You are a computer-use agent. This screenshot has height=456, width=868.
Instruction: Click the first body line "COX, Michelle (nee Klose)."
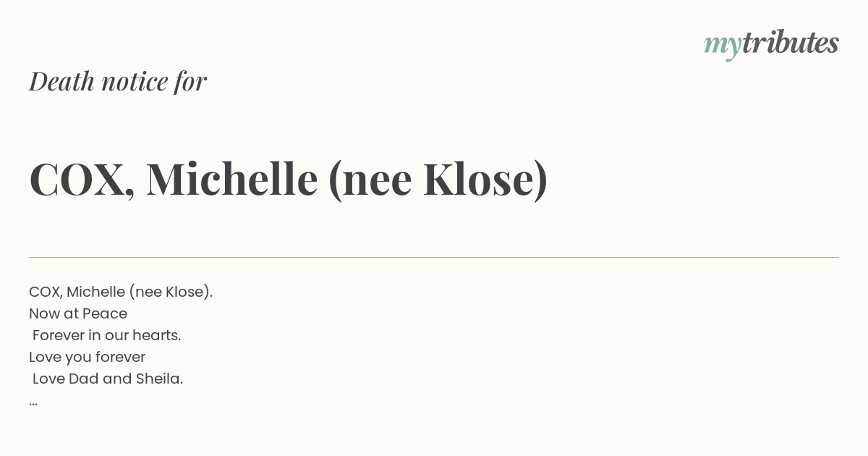click(x=121, y=292)
